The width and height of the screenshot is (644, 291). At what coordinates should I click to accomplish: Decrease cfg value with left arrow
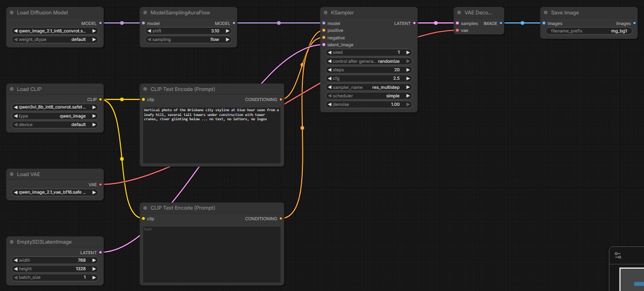tap(329, 78)
